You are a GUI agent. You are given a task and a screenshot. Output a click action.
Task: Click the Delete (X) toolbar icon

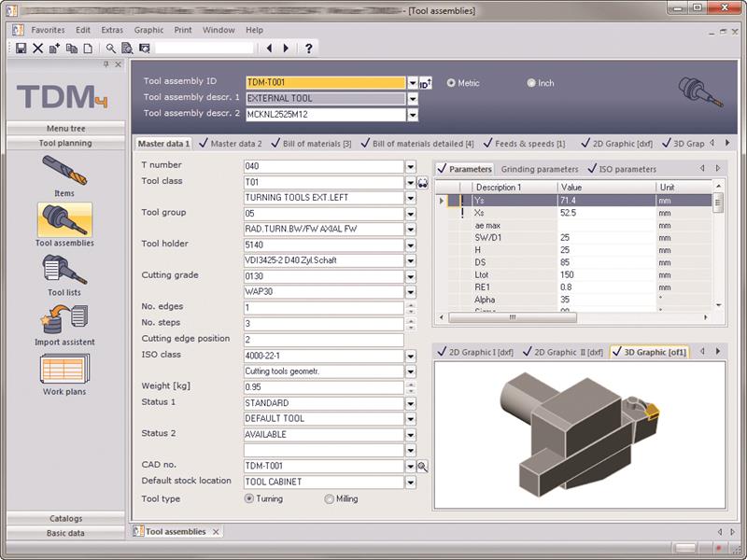pos(37,49)
